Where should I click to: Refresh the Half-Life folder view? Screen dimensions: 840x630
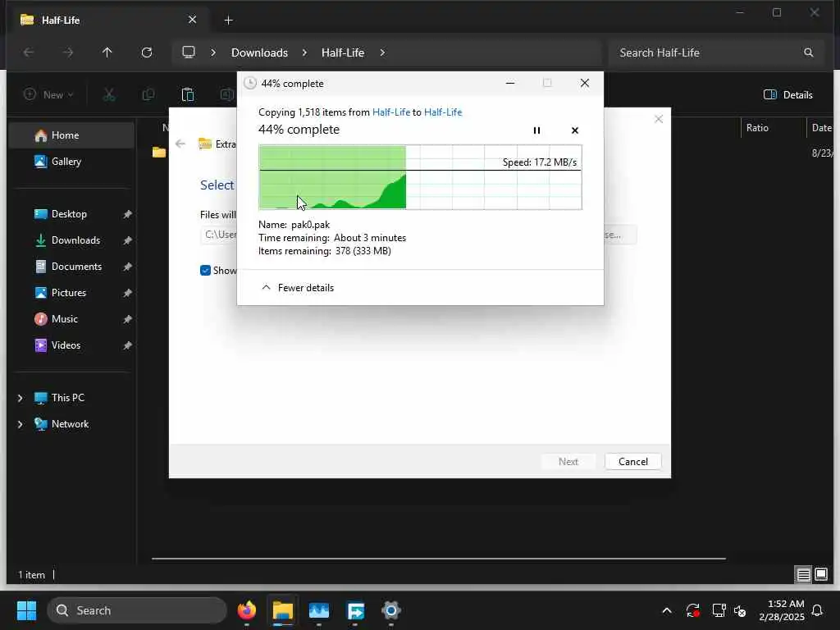147,52
